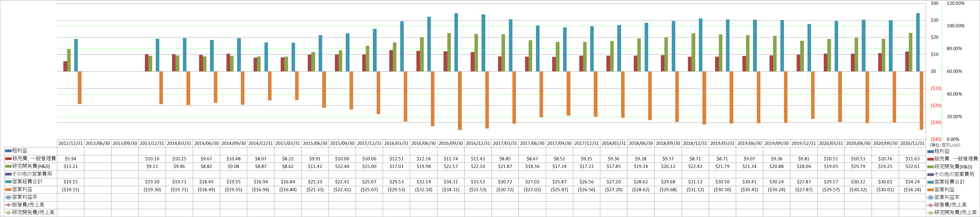
Task: Click the 販管費/売上高 row header in the table
Action: [x=30, y=205]
